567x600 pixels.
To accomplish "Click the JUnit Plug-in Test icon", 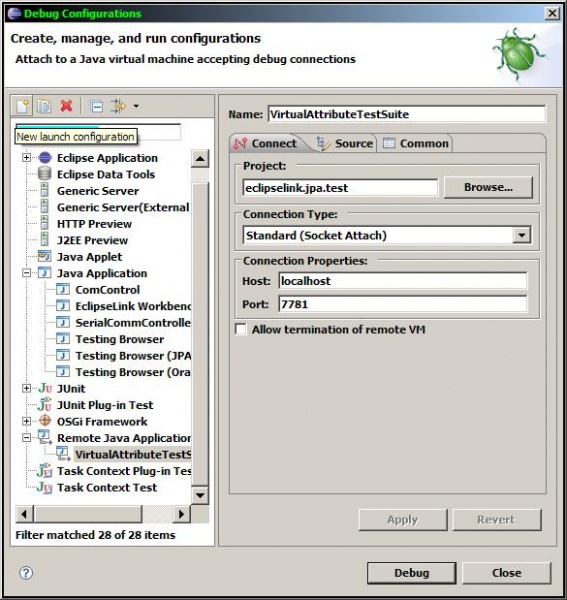I will click(x=45, y=404).
